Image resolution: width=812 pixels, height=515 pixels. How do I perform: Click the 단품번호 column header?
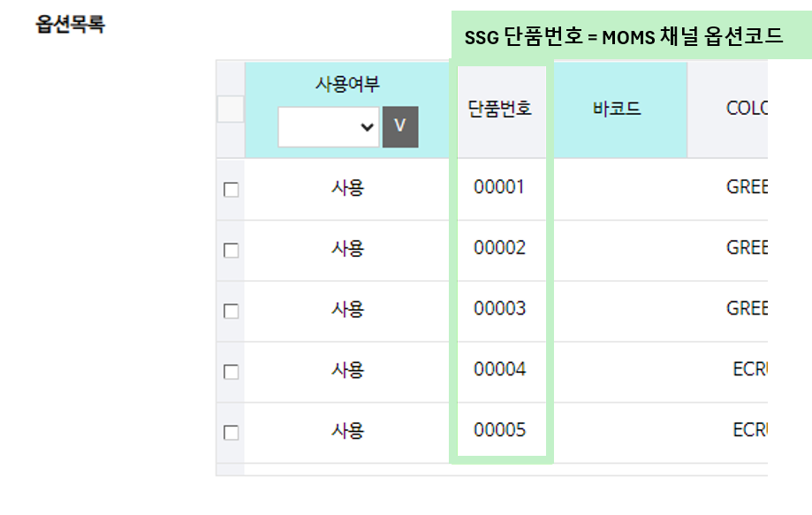pos(500,109)
